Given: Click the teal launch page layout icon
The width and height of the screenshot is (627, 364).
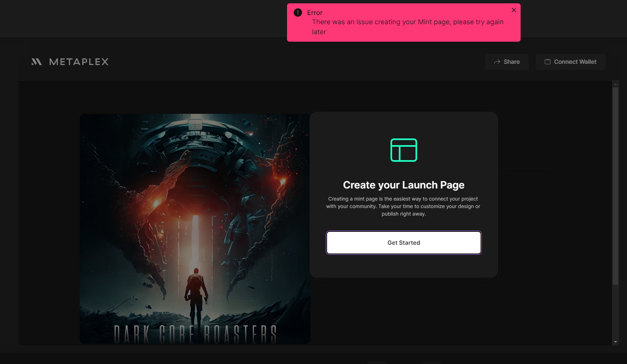Looking at the screenshot, I should coord(404,150).
